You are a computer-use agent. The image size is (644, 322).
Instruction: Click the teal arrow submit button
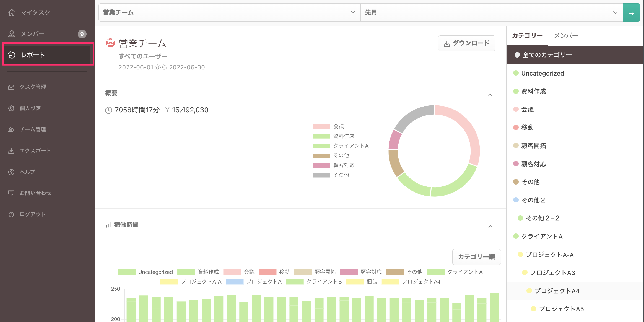[x=631, y=12]
